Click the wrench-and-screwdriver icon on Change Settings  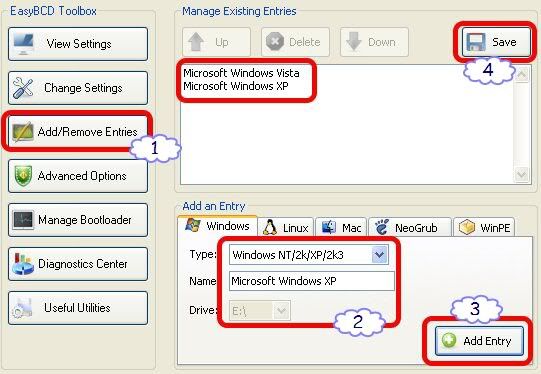point(23,88)
